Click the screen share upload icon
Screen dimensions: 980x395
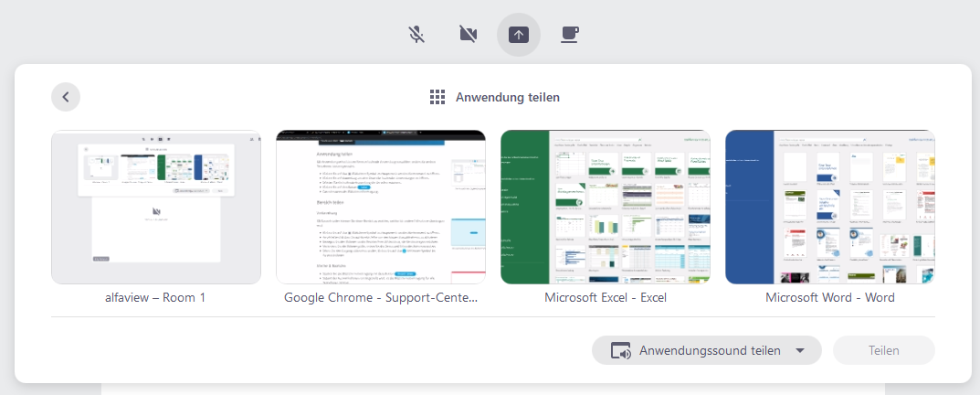[519, 35]
